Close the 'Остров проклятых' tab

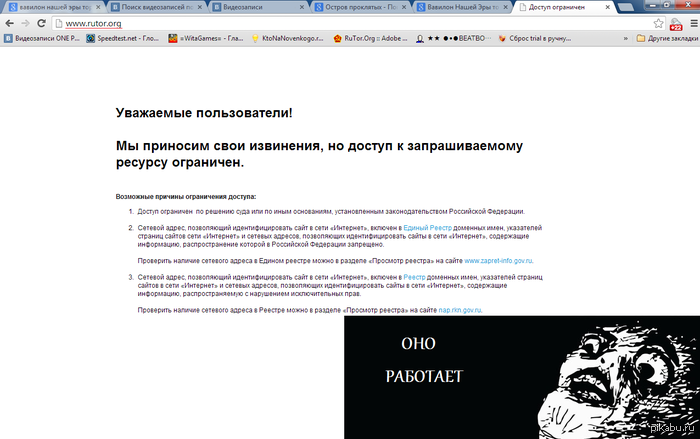[x=404, y=7]
